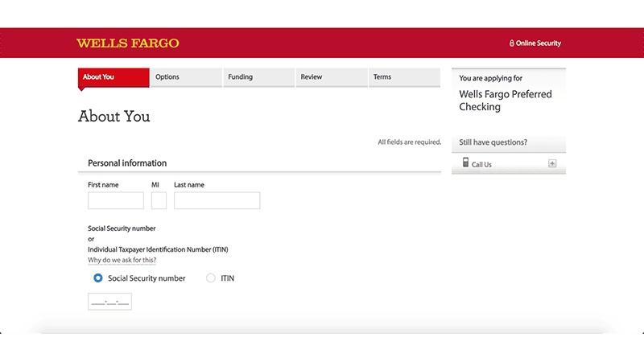The height and width of the screenshot is (362, 644).
Task: Click the 'Why do we ask for this?' link
Action: pos(122,261)
